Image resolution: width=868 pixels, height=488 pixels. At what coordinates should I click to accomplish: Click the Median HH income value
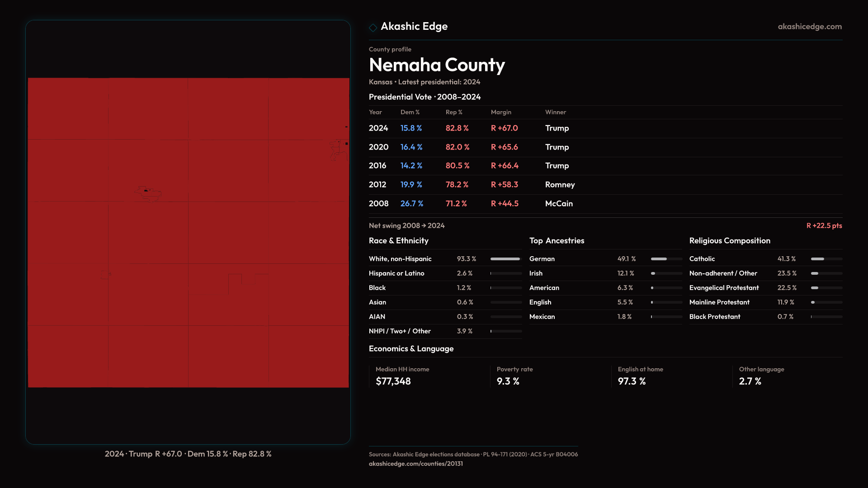393,381
